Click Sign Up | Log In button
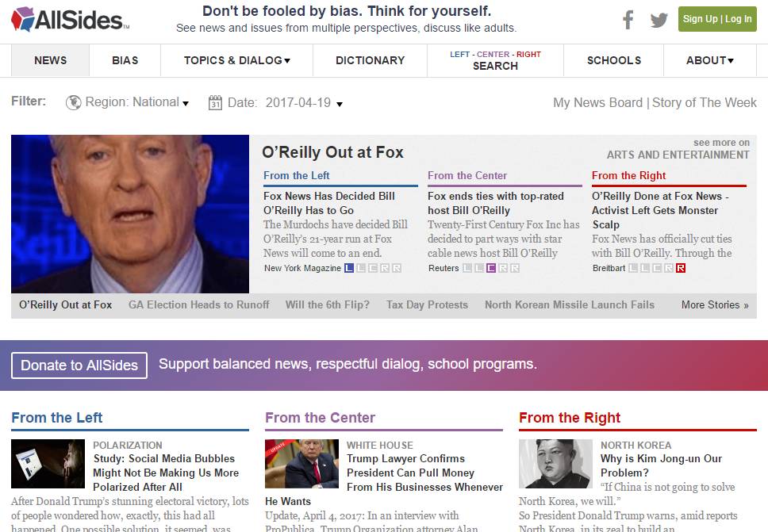The width and height of the screenshot is (768, 532). (x=717, y=19)
